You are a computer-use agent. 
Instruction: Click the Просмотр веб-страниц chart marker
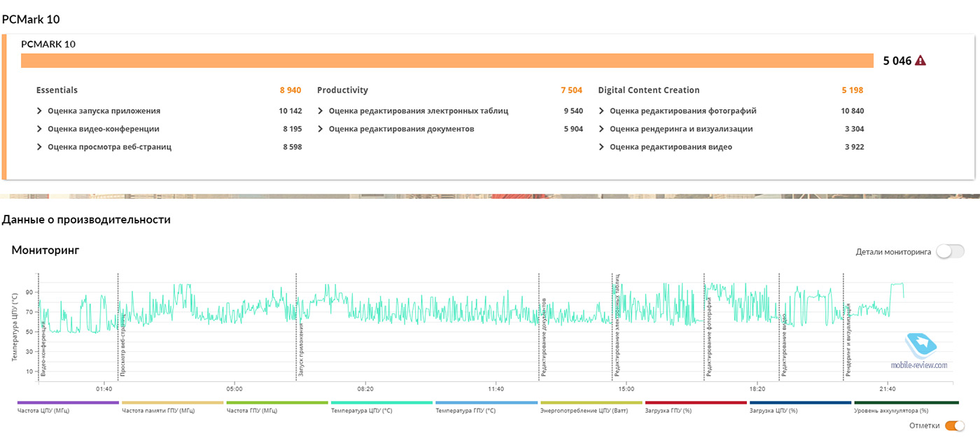tap(122, 346)
